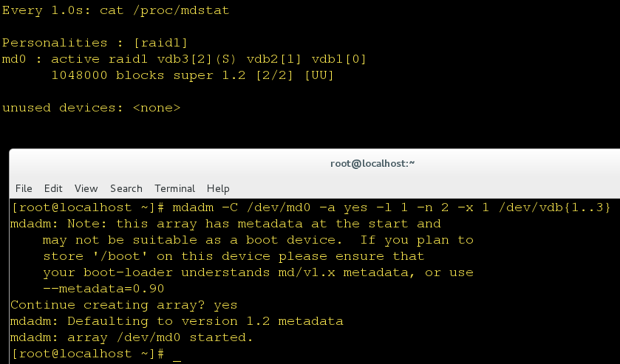The image size is (620, 364).
Task: Open the Help menu
Action: tap(218, 188)
